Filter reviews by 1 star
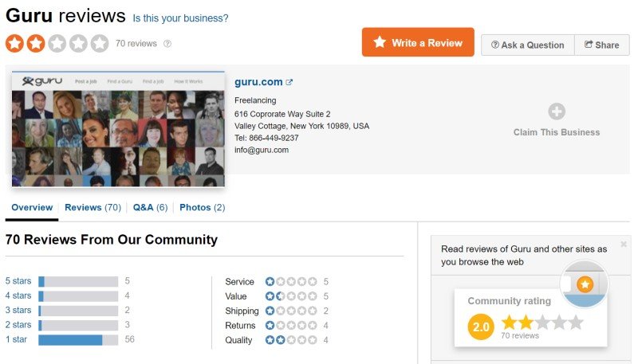The height and width of the screenshot is (364, 638). click(x=16, y=339)
